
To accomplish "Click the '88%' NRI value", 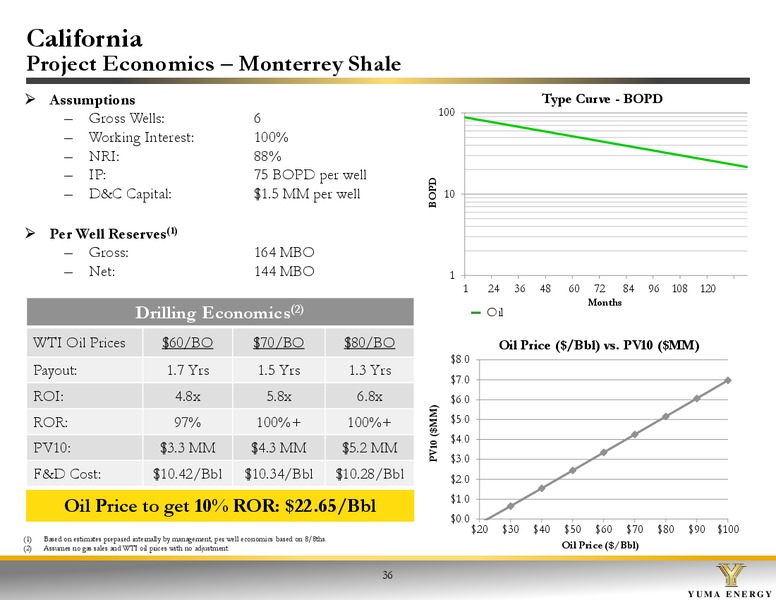I will pyautogui.click(x=268, y=156).
